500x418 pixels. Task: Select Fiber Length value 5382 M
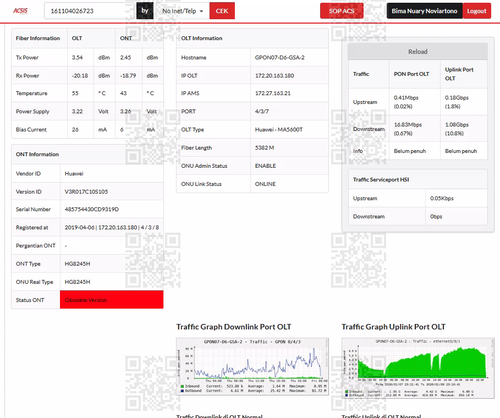click(x=264, y=148)
